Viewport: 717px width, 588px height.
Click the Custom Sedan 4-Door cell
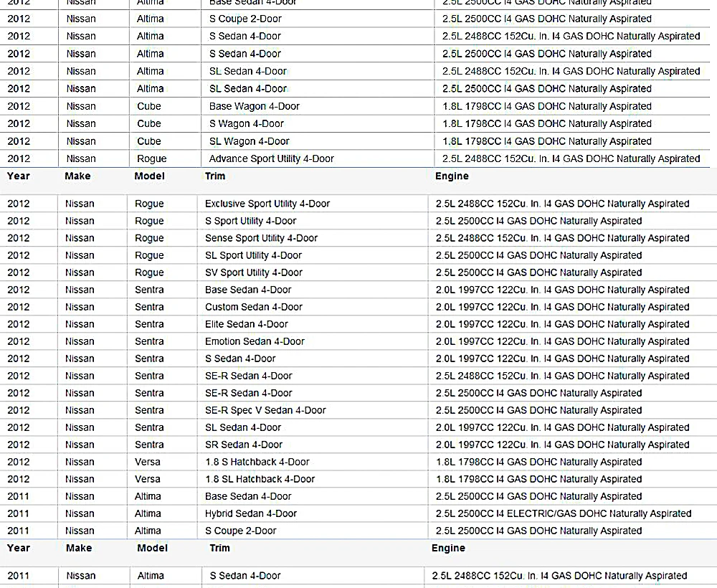click(313, 307)
